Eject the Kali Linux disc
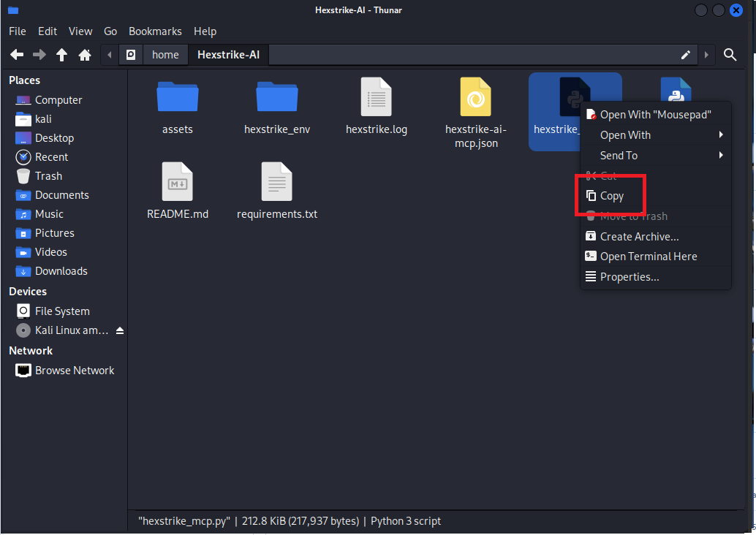The height and width of the screenshot is (535, 756). click(x=120, y=330)
